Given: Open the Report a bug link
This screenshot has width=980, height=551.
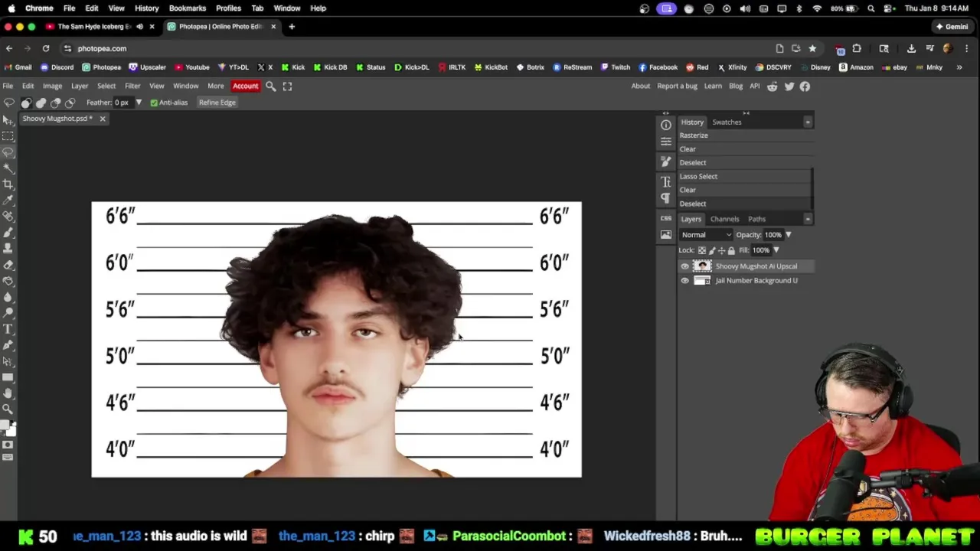Looking at the screenshot, I should (677, 86).
